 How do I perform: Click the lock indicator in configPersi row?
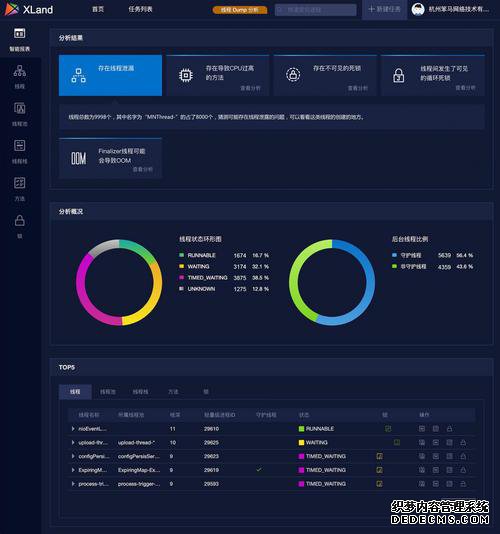(379, 456)
